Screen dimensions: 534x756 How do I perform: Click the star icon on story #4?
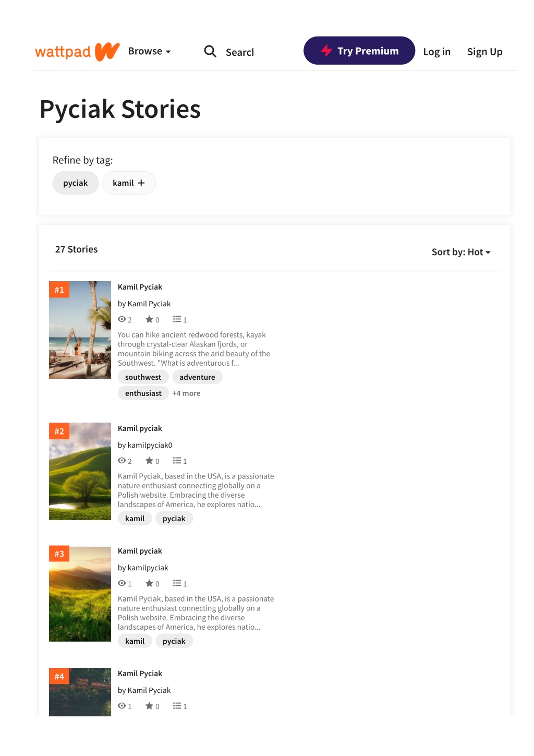pyautogui.click(x=149, y=706)
